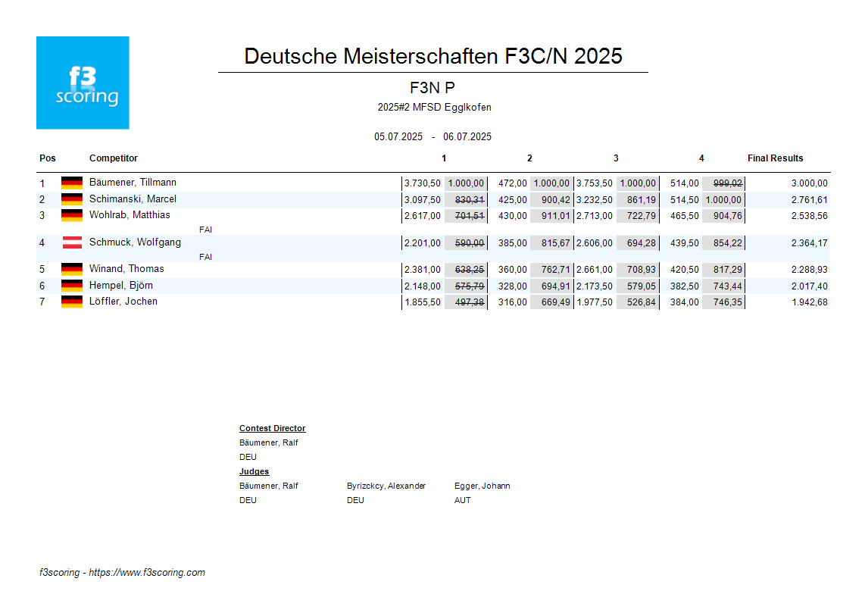865x616 pixels.
Task: Select judge name Byrizckcy, Alexander
Action: pyautogui.click(x=386, y=486)
